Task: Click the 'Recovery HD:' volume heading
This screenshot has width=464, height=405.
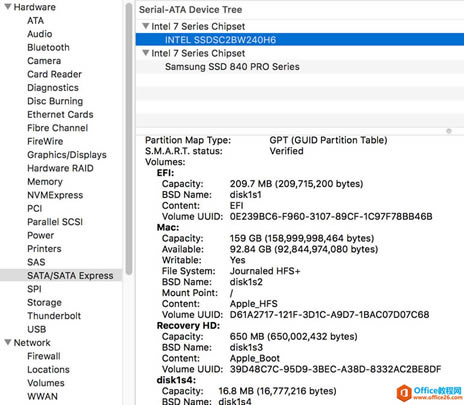Action: (188, 325)
